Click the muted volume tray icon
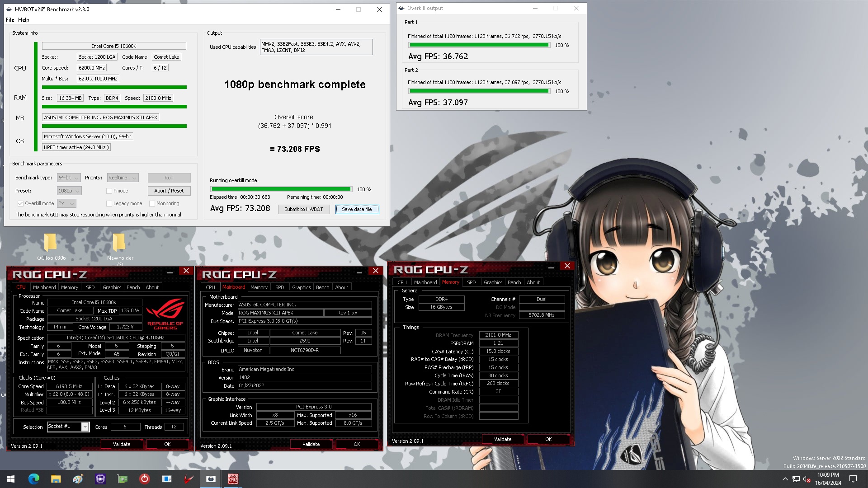Screen dimensions: 868x488 click(x=807, y=479)
